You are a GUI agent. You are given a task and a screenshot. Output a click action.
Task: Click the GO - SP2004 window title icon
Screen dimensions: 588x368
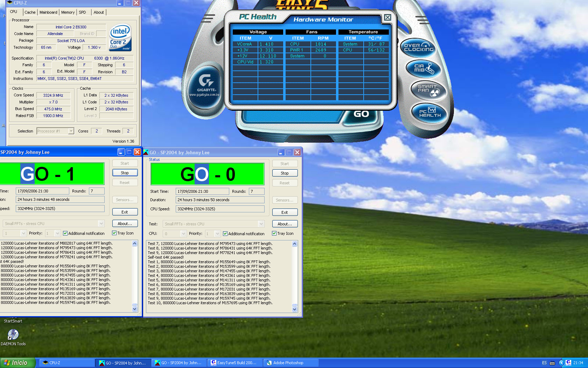(x=146, y=152)
